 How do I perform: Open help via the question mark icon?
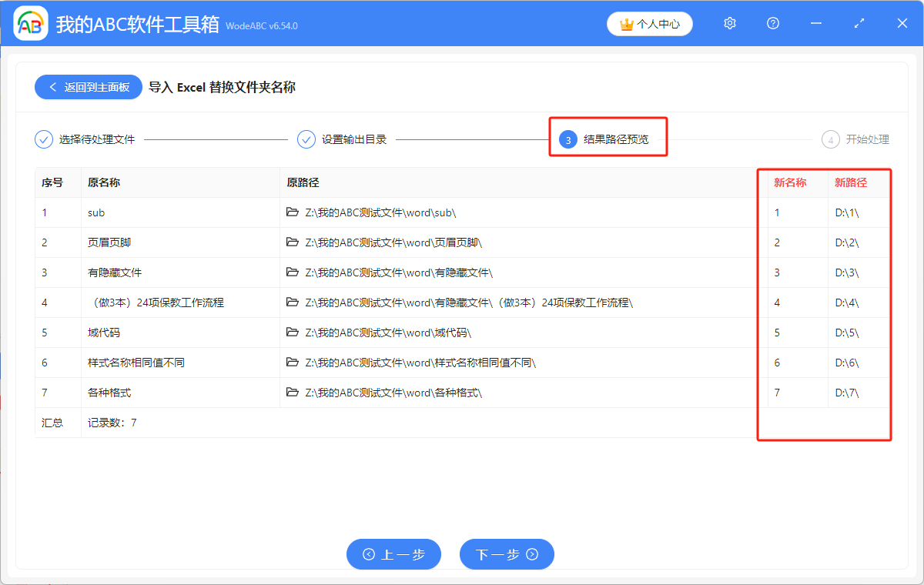772,23
